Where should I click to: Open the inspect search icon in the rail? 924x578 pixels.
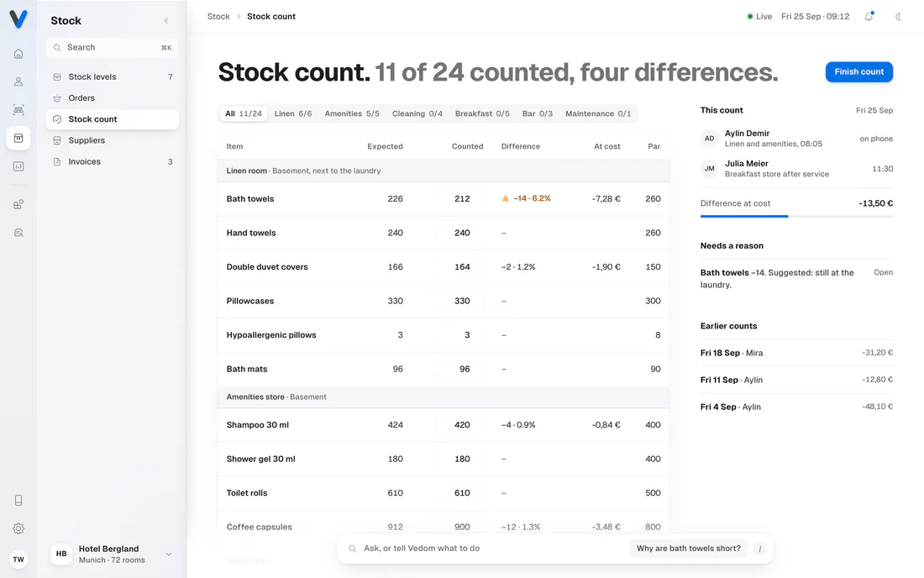point(18,233)
